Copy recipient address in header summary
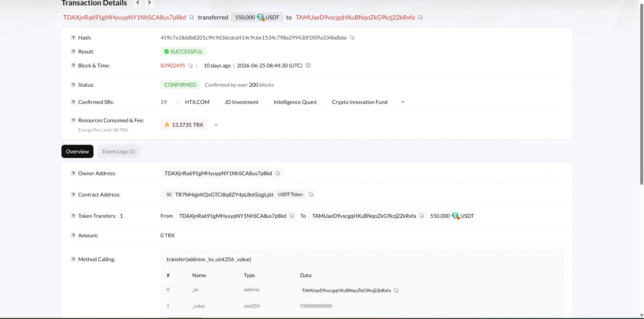644x319 pixels. click(x=420, y=17)
